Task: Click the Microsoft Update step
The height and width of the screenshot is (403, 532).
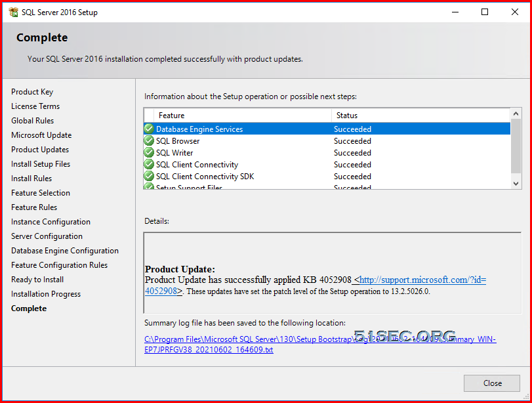Action: click(41, 135)
